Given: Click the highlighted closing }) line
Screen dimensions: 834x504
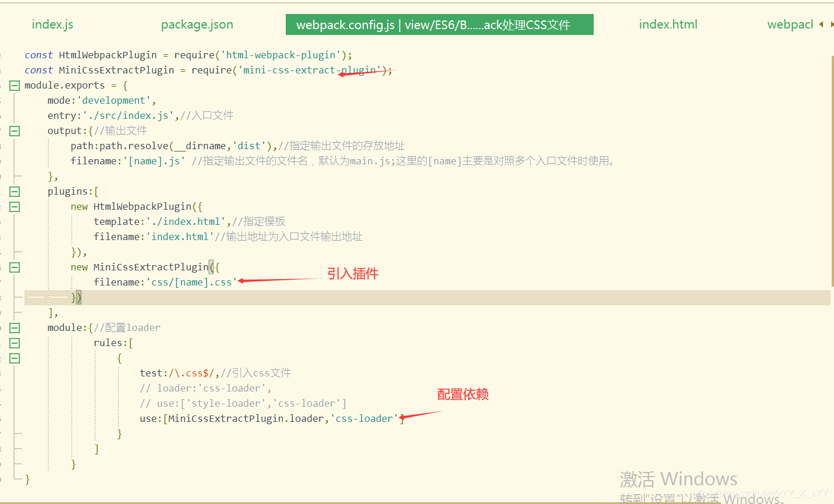Looking at the screenshot, I should pos(427,297).
